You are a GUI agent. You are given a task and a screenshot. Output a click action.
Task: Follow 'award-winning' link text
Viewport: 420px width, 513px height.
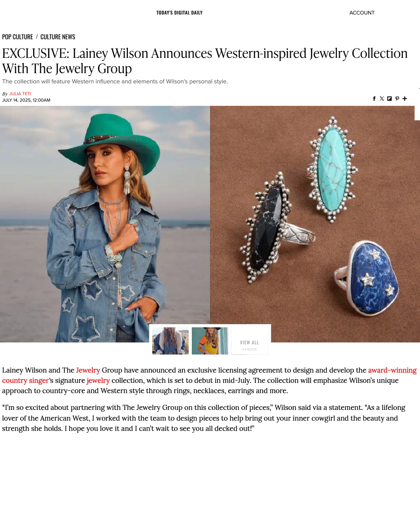point(392,370)
